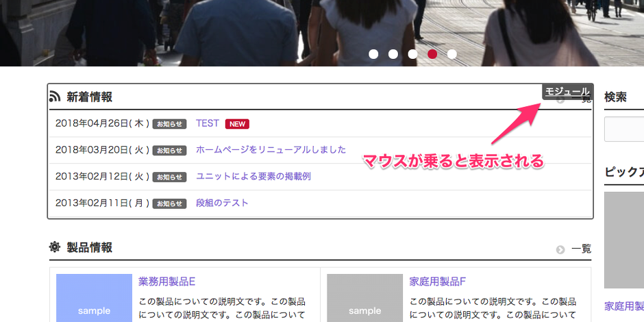The image size is (644, 322).
Task: Click the RSS icon beside 新着情報
Action: (x=55, y=97)
